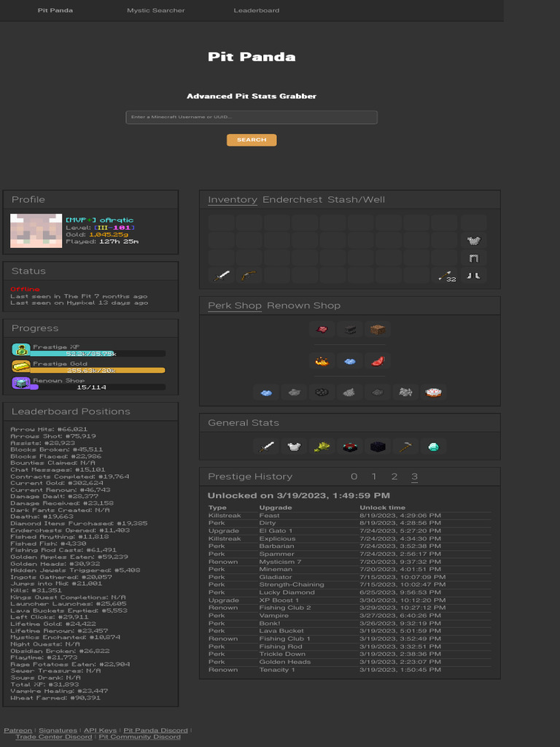The width and height of the screenshot is (560, 747).
Task: Click the Prestige XP progress bar
Action: click(x=98, y=354)
